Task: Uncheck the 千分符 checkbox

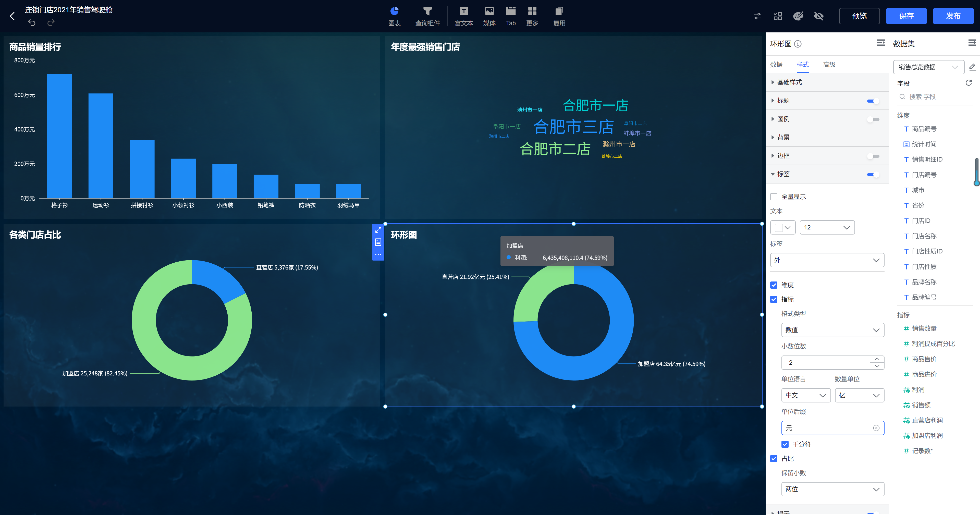Action: click(785, 444)
